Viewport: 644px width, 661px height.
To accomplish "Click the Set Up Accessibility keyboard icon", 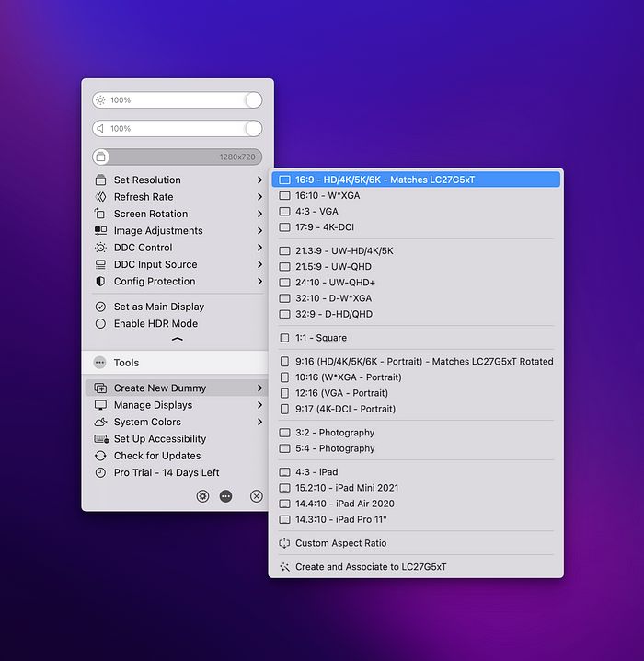I will [x=101, y=439].
